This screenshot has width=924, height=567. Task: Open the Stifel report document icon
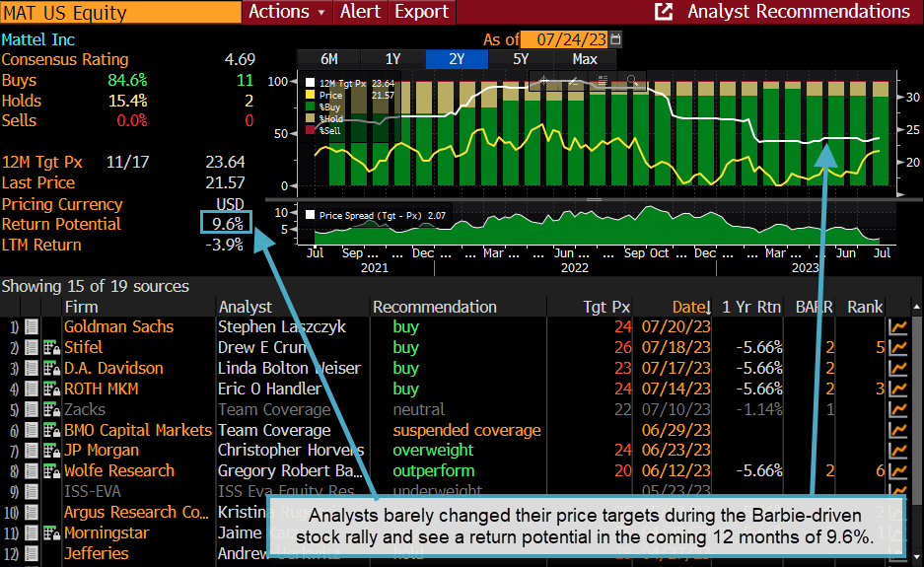(x=32, y=347)
